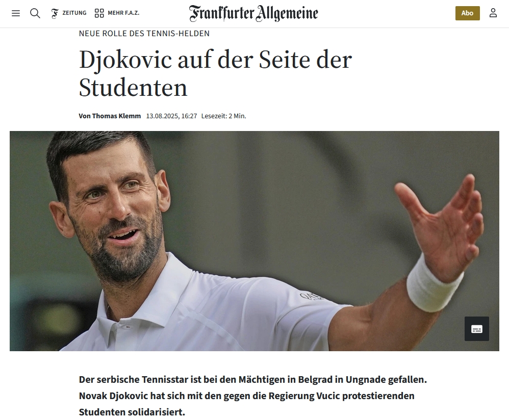
Task: Click the Vucic sentence in the teaser
Action: (x=247, y=404)
